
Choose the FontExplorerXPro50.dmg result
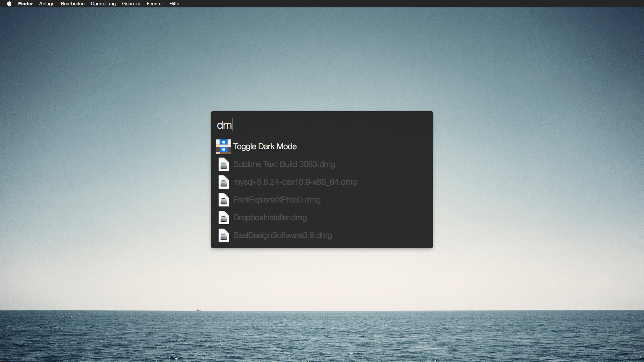click(277, 200)
